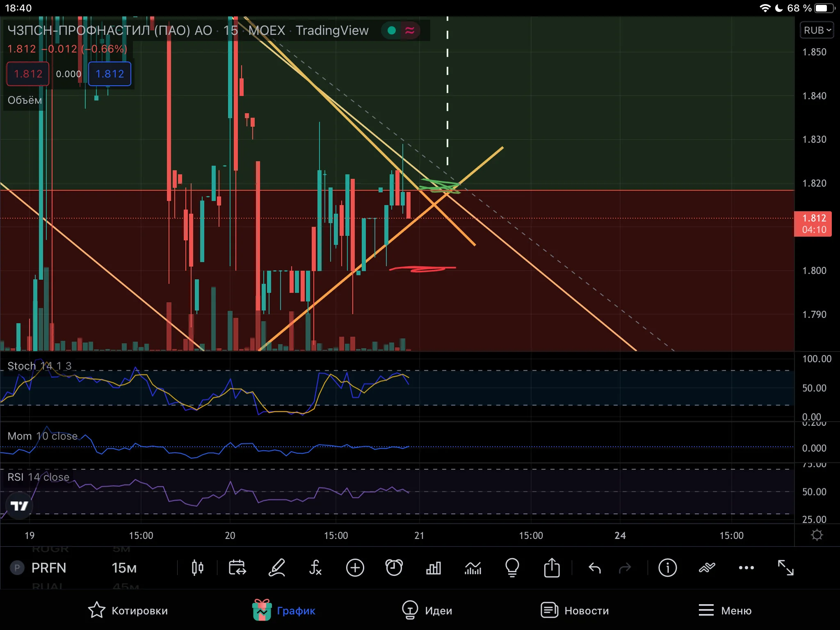Screen dimensions: 840x630
Task: Open the chart templates icon
Action: [473, 568]
